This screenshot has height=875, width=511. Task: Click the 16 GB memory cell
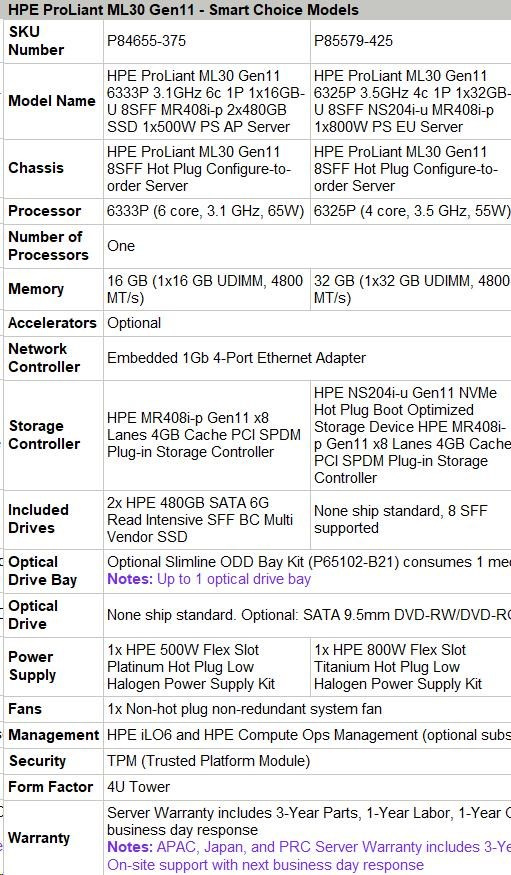click(x=205, y=289)
